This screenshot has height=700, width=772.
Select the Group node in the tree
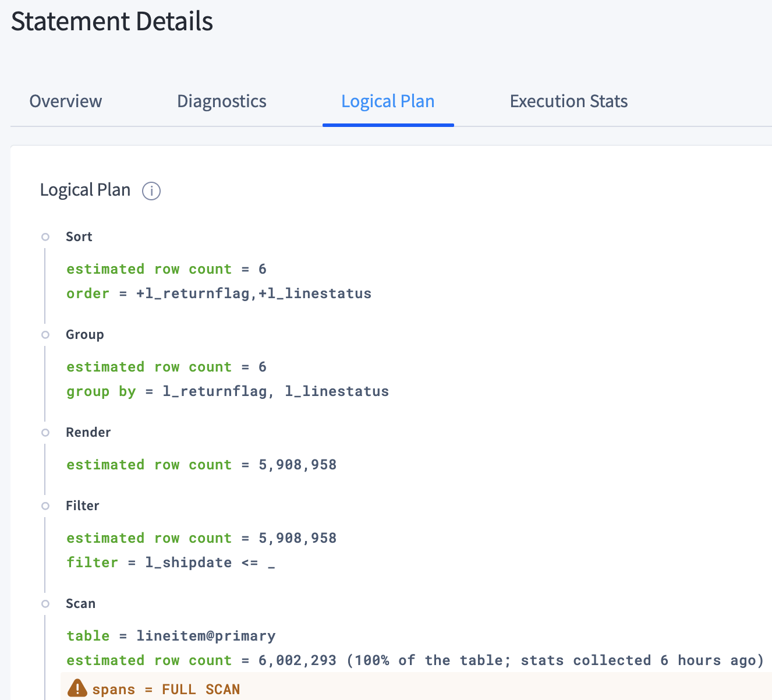[84, 334]
